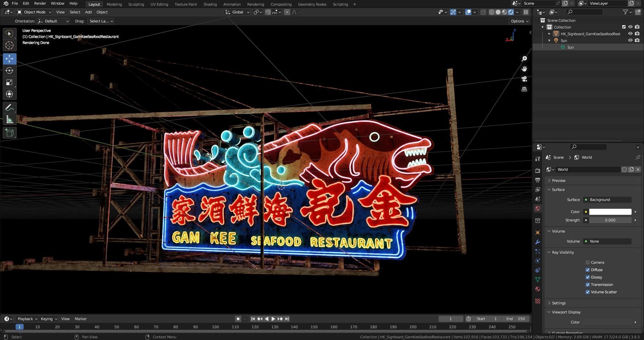Select the Measure tool

point(9,120)
